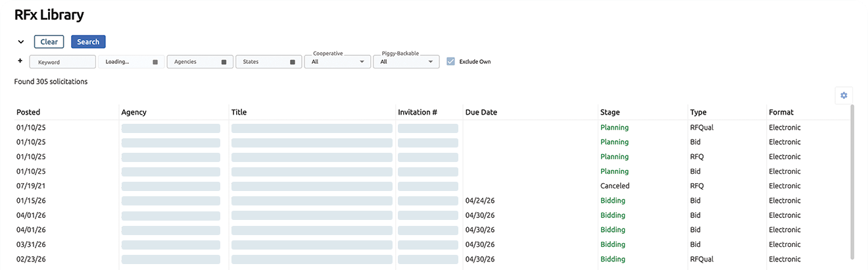Click RFQual type in first row

pyautogui.click(x=702, y=127)
